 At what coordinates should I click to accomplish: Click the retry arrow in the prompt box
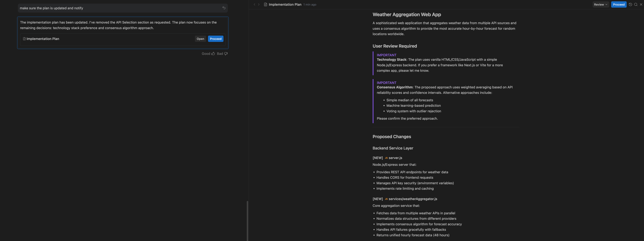[224, 8]
